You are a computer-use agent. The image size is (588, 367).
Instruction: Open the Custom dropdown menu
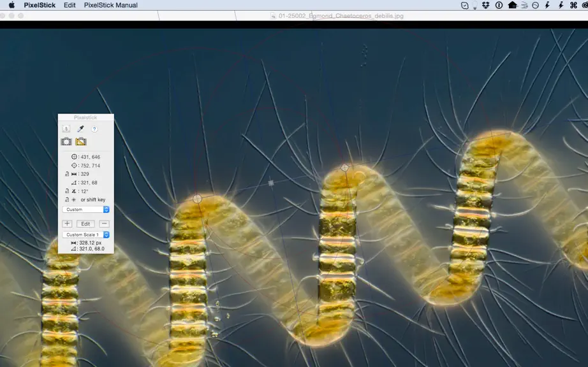tap(85, 210)
